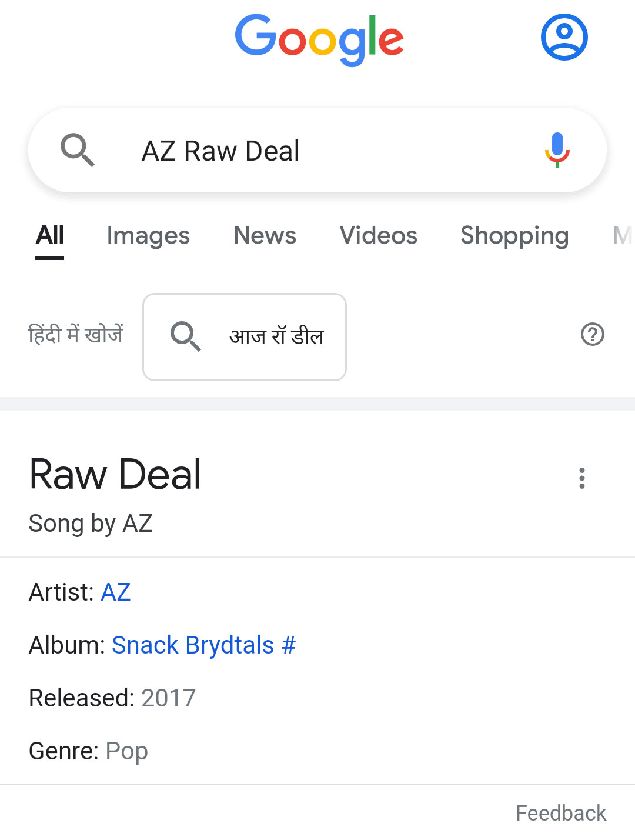Switch to the Images tab

tap(148, 236)
